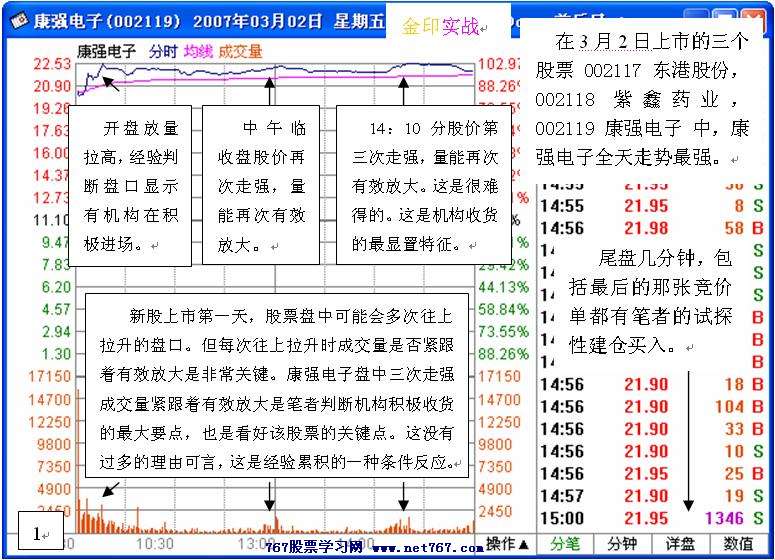Screen dimensions: 775x560
Task: Click price axis label 1.30
Action: click(56, 354)
